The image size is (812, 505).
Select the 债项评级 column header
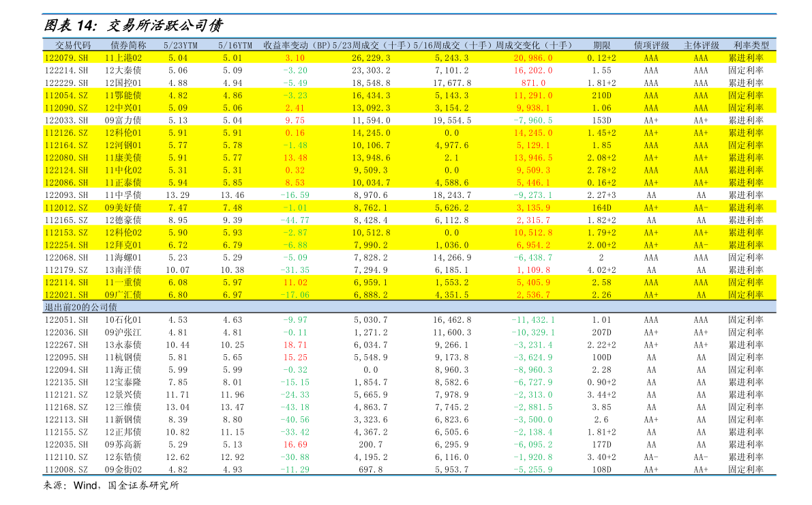coord(651,45)
